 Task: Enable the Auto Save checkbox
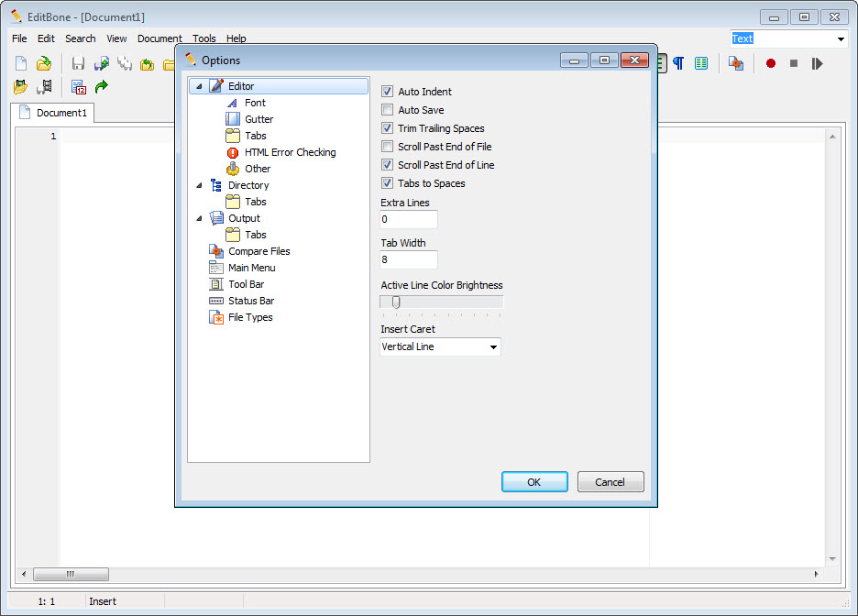point(388,110)
